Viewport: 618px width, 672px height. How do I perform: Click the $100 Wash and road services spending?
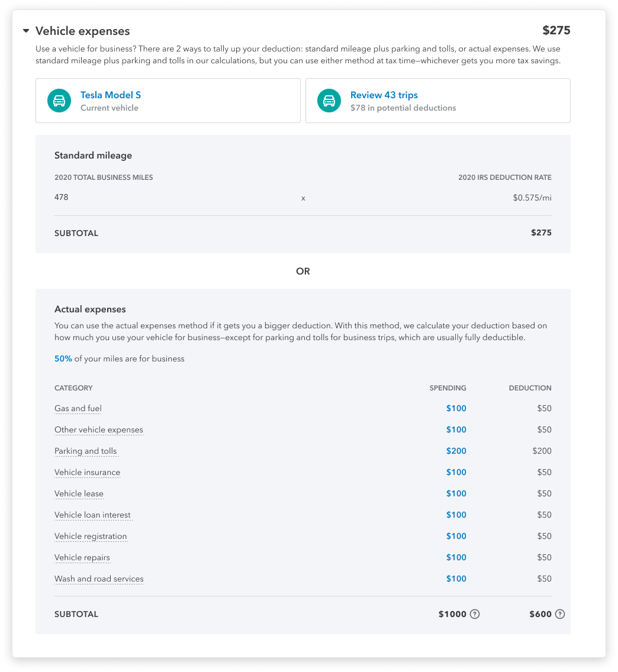point(456,579)
